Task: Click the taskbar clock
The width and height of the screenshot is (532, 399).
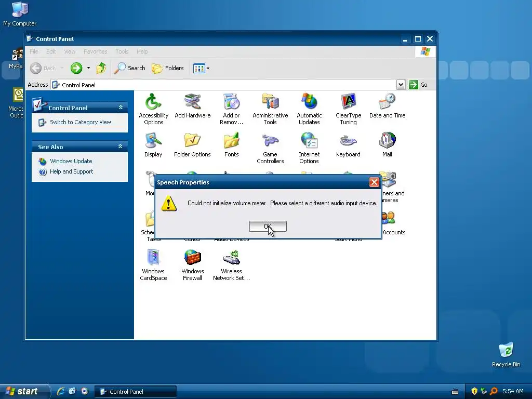Action: pyautogui.click(x=513, y=391)
